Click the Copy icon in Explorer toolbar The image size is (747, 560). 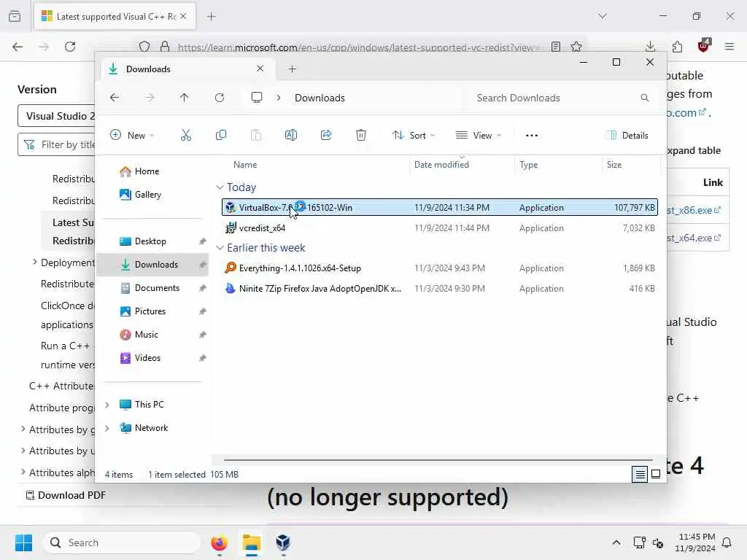[x=221, y=135]
